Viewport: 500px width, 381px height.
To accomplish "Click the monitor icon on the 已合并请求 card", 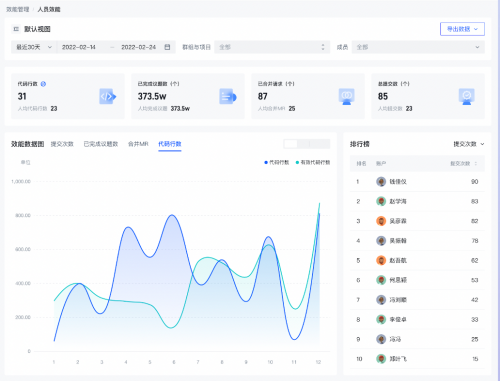I will (347, 97).
